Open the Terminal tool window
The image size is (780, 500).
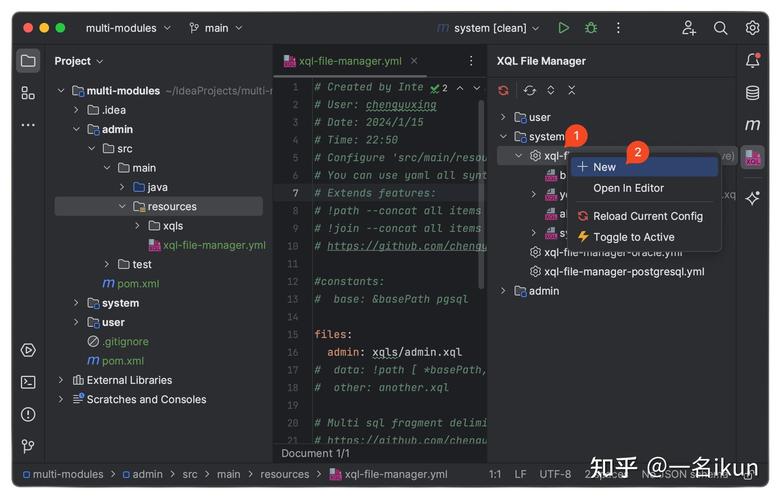(x=28, y=382)
